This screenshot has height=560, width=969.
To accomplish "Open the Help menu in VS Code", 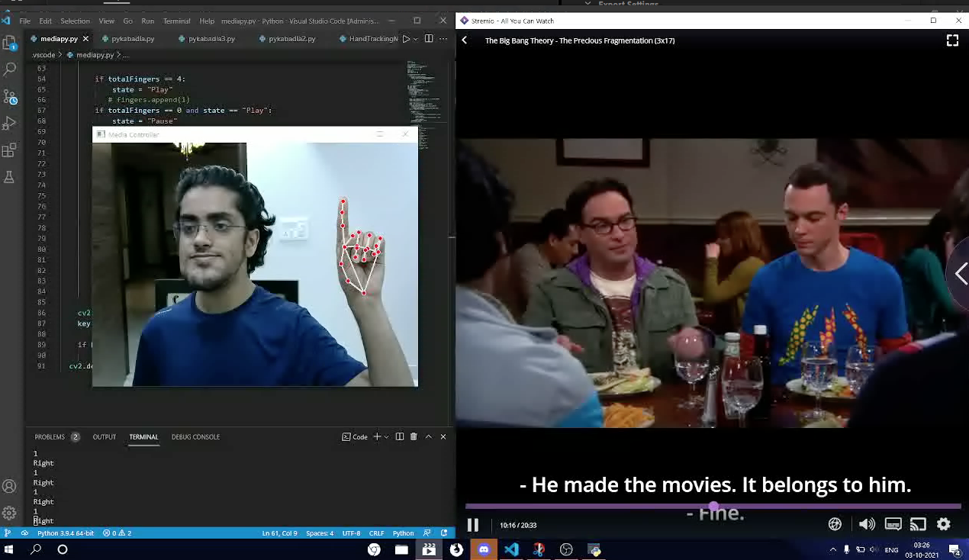I will coord(207,21).
